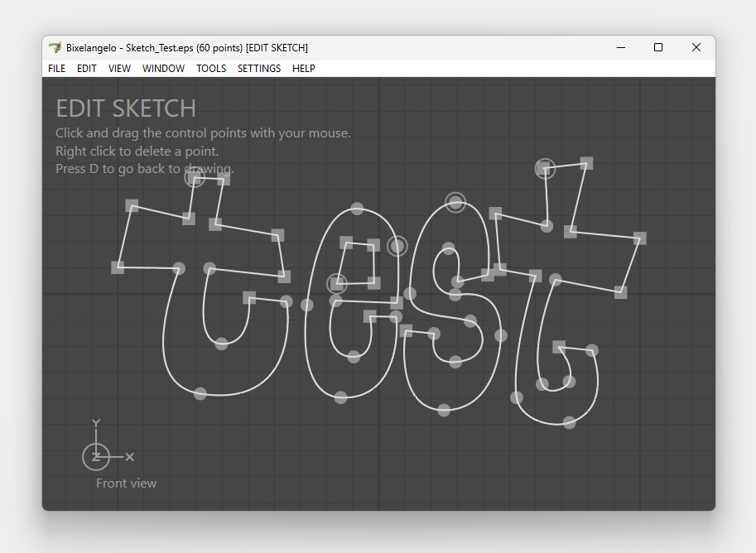The image size is (756, 553).
Task: Click the X axis label on the gizmo
Action: pyautogui.click(x=130, y=456)
